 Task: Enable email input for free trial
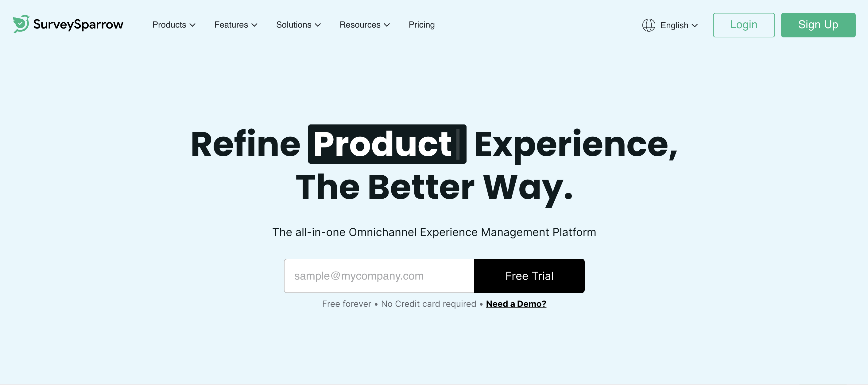379,276
